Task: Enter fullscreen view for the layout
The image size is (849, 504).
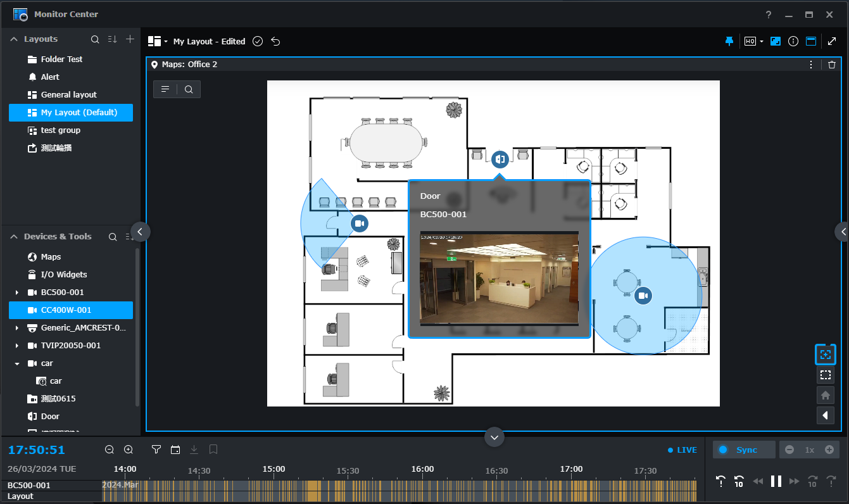Action: (832, 41)
